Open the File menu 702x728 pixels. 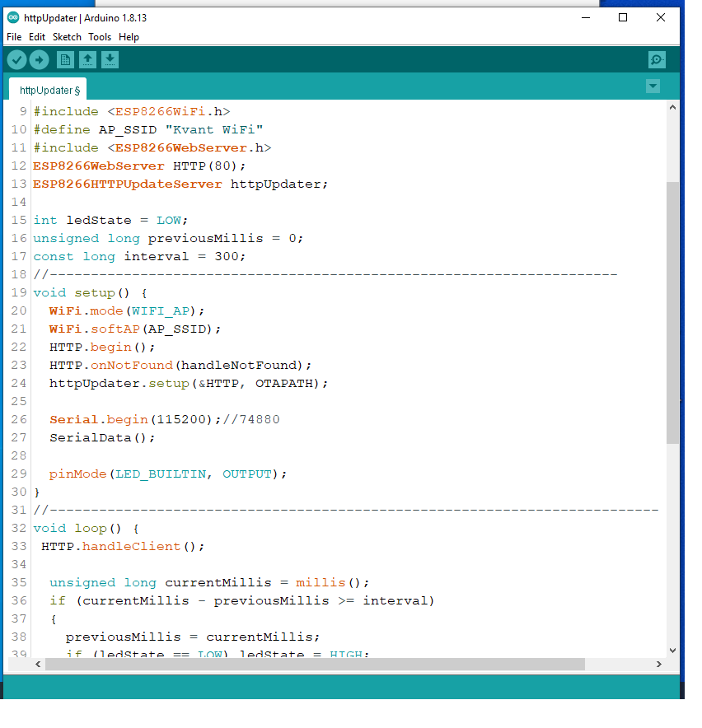click(14, 37)
